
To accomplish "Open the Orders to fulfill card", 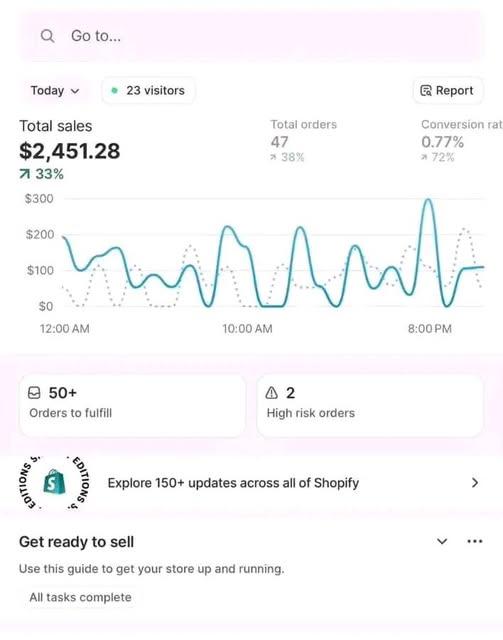I will [x=133, y=406].
